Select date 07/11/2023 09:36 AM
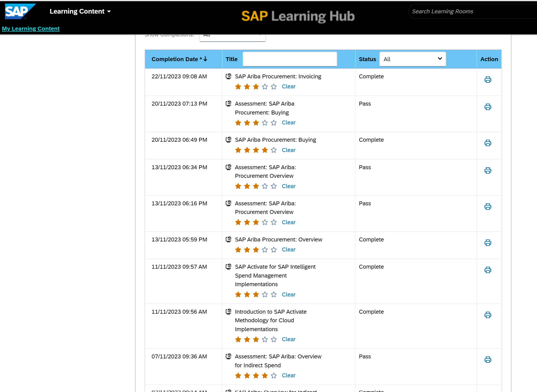Image resolution: width=537 pixels, height=392 pixels. point(179,356)
